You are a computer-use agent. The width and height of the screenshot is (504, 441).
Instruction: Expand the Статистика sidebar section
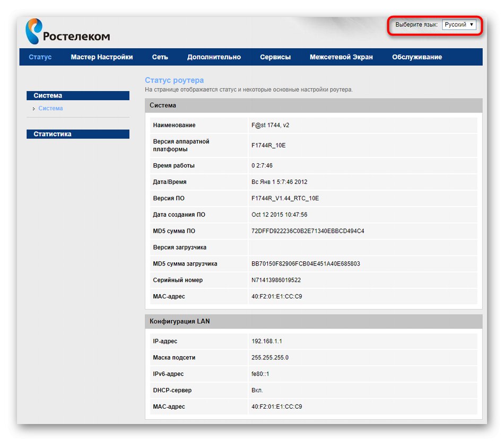click(78, 134)
